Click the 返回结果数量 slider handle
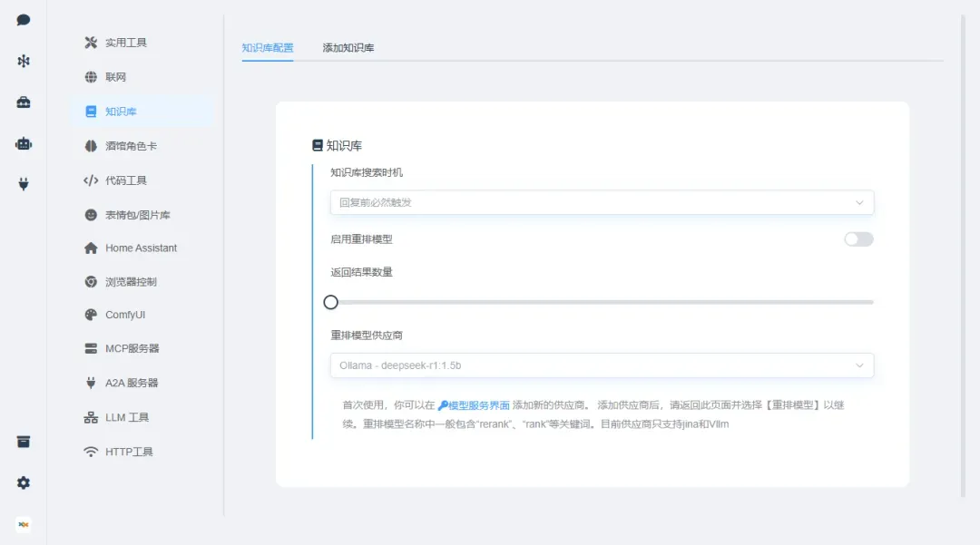 [x=331, y=302]
